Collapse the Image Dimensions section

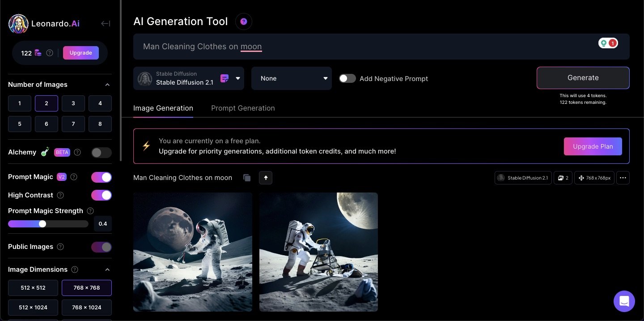107,270
